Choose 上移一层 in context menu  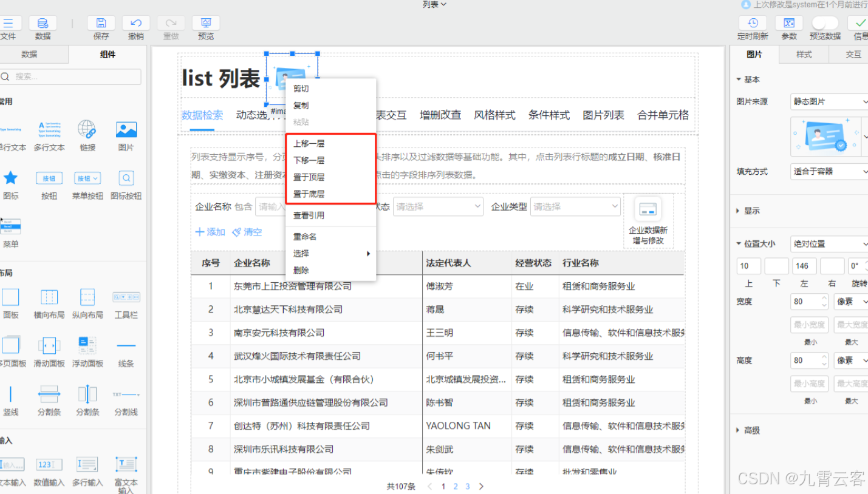coord(330,144)
